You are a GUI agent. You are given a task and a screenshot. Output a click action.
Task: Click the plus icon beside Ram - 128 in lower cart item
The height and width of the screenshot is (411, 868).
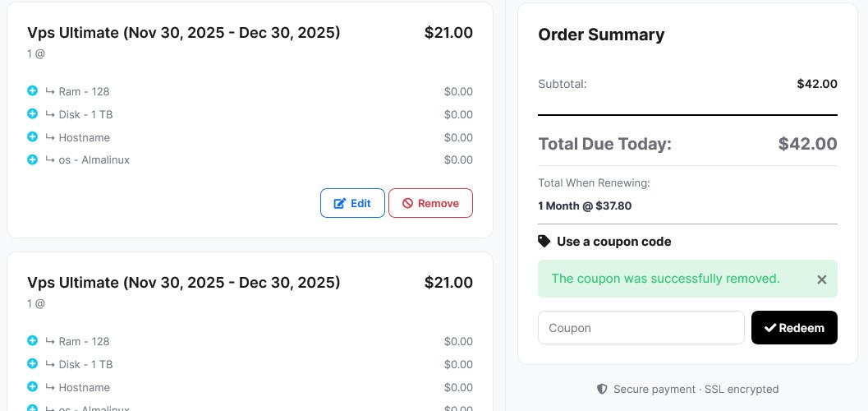33,340
